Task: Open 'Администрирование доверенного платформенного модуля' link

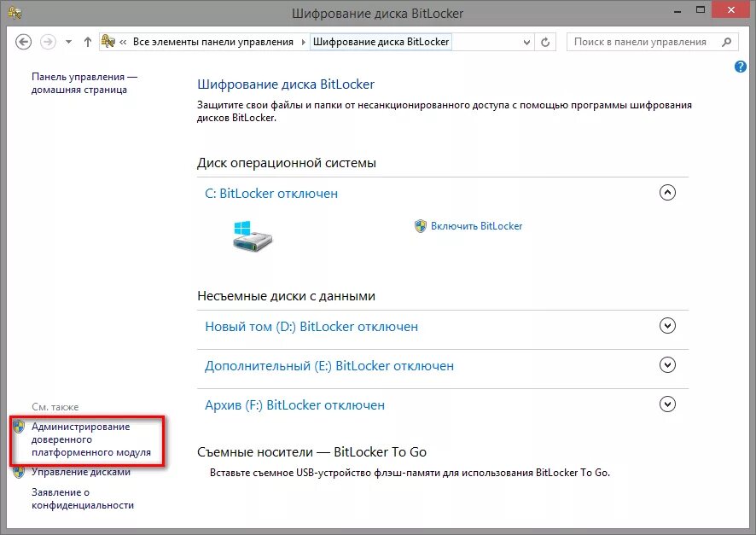Action: click(x=91, y=439)
